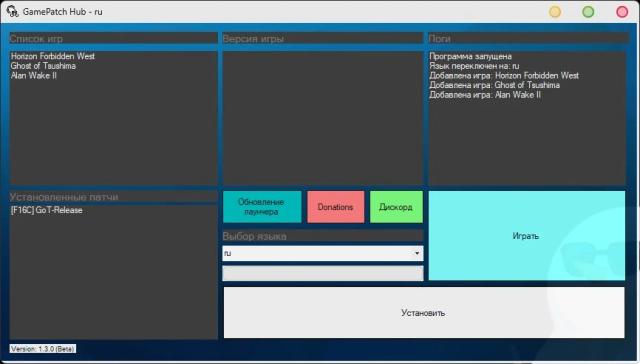The height and width of the screenshot is (364, 640).
Task: Click the red close circle button
Action: click(622, 12)
